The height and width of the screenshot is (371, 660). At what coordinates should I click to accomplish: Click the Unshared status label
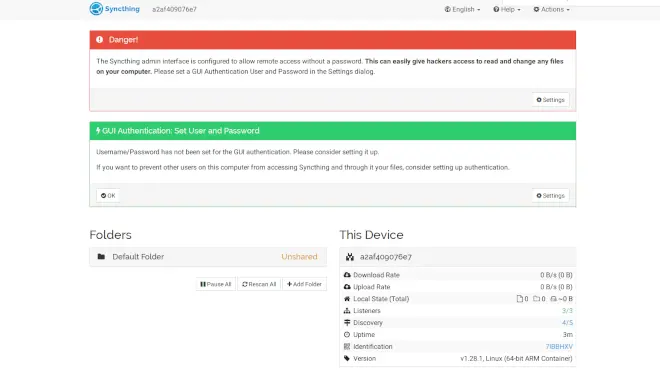pos(299,256)
